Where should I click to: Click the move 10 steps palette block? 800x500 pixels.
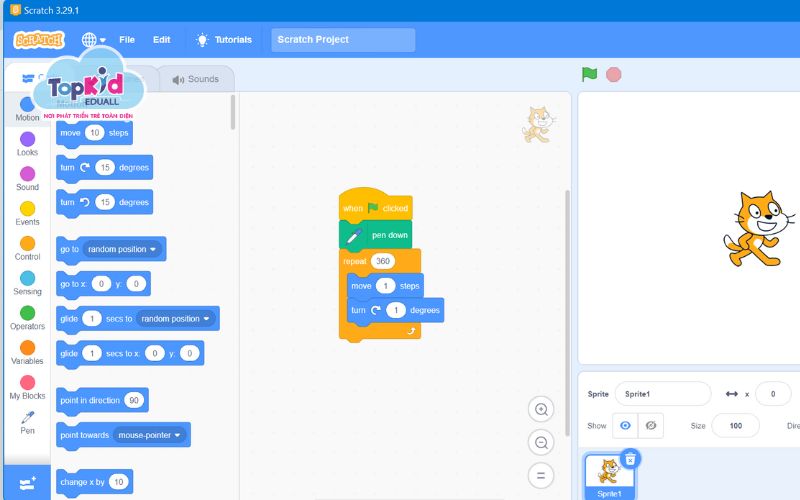coord(94,133)
